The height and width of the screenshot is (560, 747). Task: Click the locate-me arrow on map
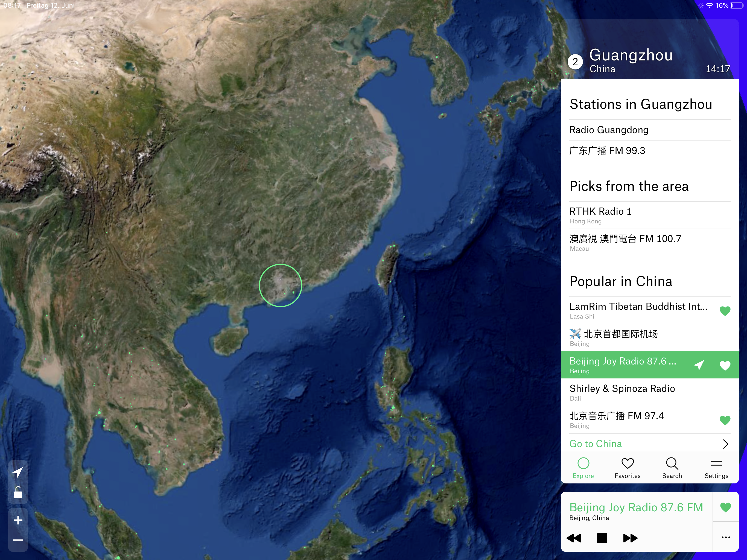pos(18,472)
